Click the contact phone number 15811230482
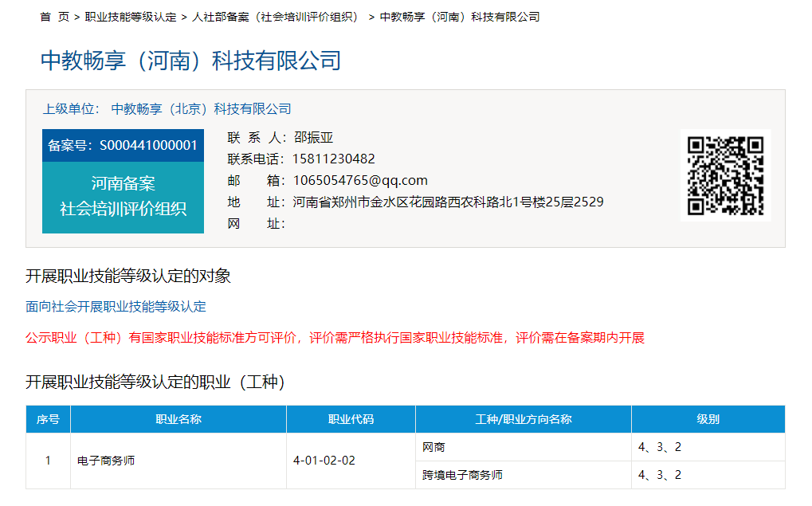This screenshot has height=506, width=812. [x=333, y=159]
